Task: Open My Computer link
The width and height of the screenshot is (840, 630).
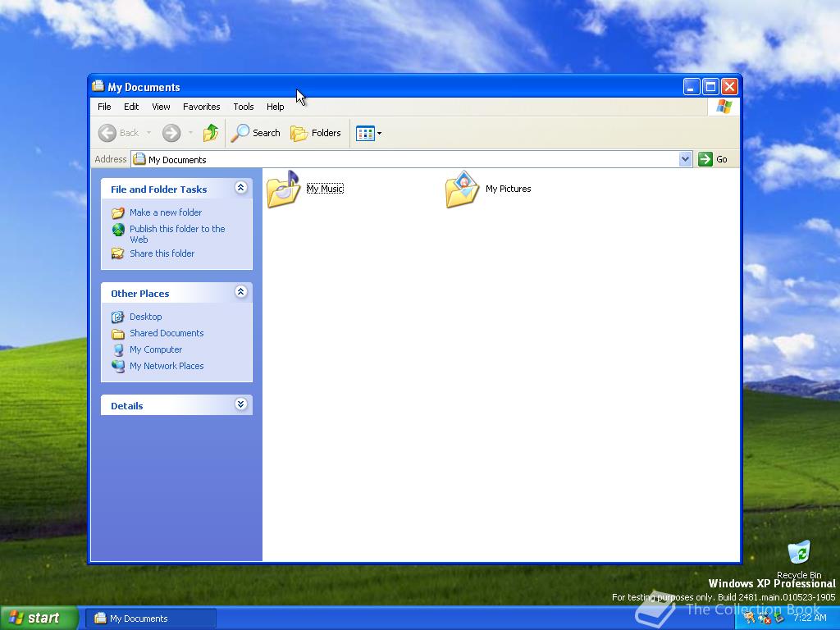Action: point(156,349)
